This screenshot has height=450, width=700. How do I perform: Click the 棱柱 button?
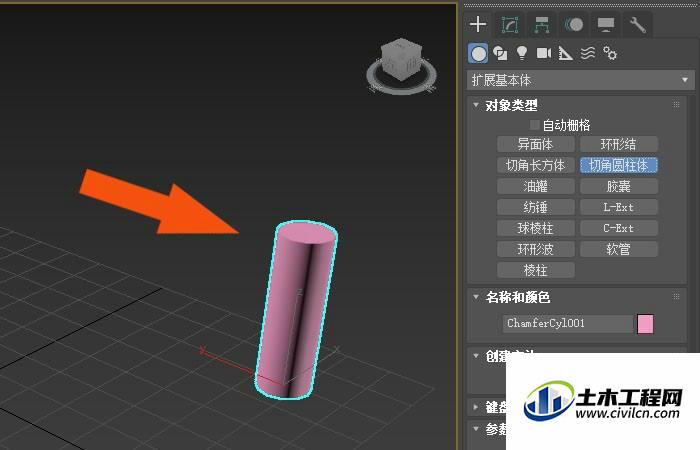535,270
